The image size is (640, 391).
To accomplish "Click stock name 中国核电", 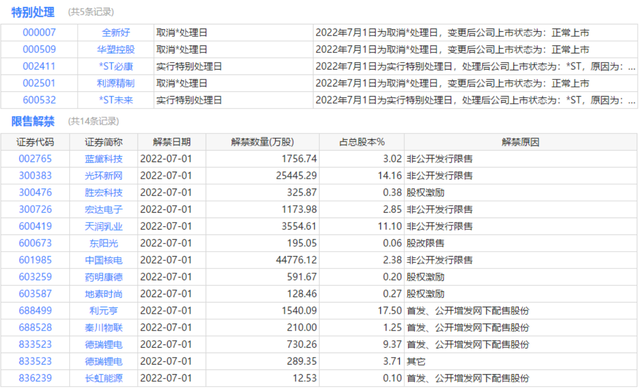I will [104, 260].
